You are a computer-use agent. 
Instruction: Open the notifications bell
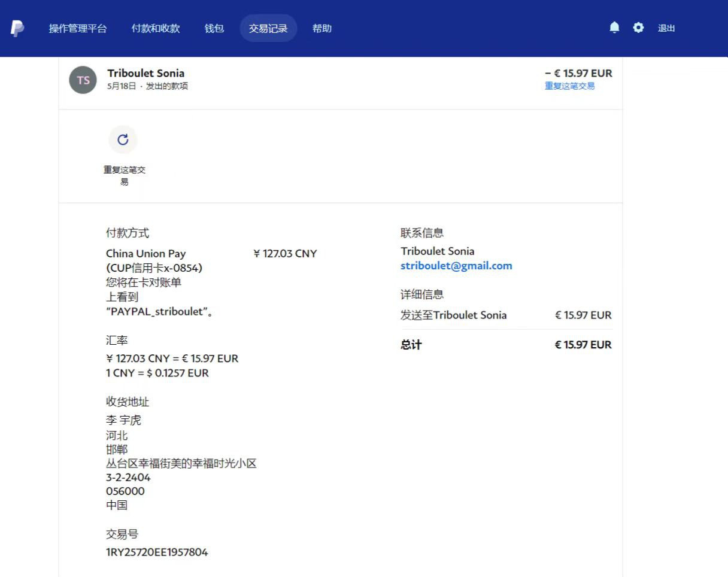(614, 28)
